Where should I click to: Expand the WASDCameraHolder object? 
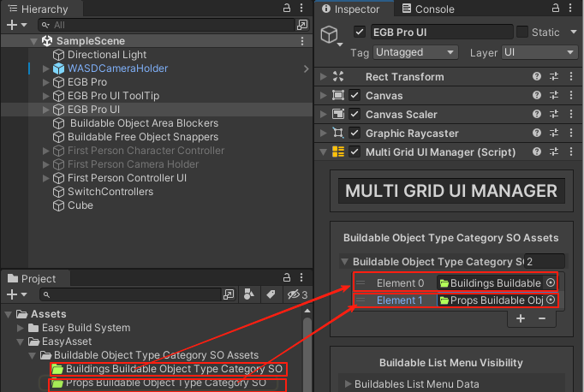pyautogui.click(x=45, y=68)
